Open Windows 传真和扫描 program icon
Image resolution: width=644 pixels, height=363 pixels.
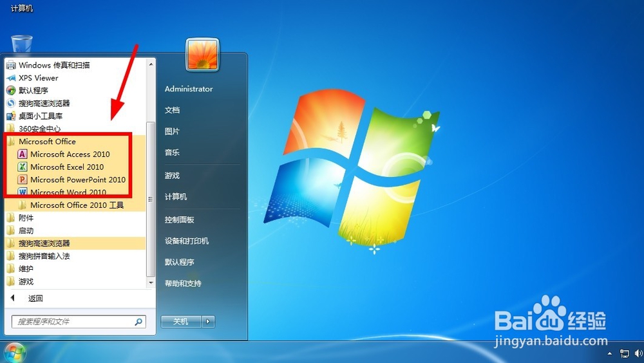(x=11, y=65)
